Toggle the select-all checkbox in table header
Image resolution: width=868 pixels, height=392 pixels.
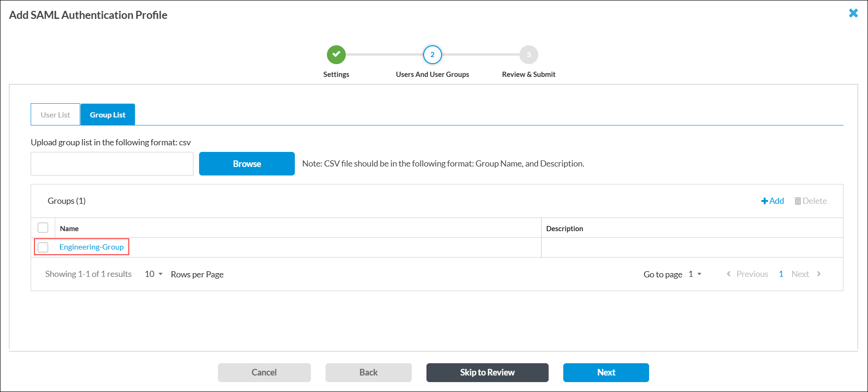pos(43,228)
